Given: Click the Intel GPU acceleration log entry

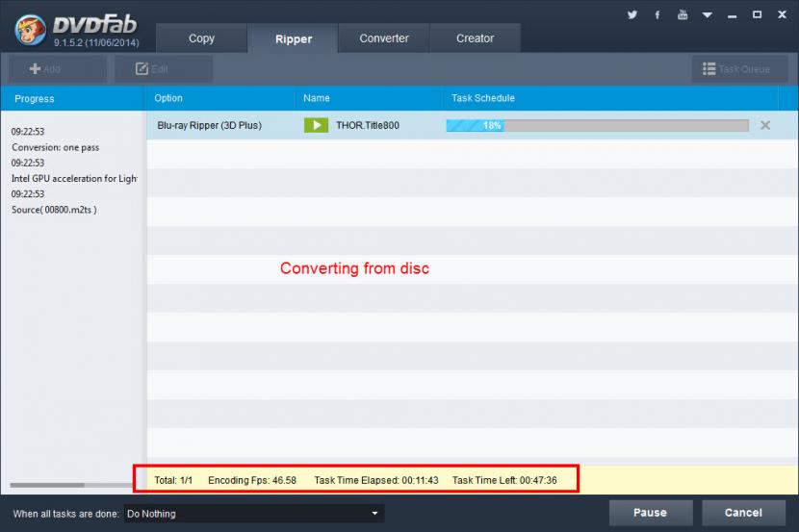Looking at the screenshot, I should pos(74,179).
